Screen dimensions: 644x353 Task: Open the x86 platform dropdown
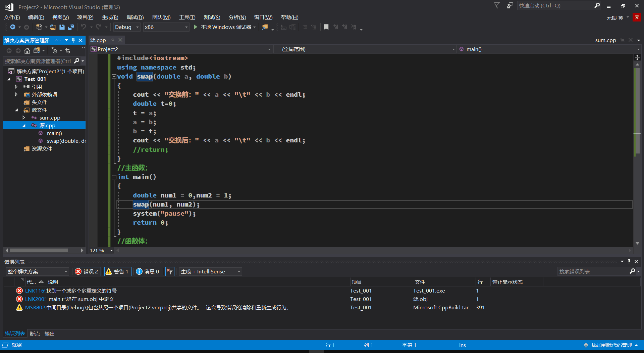pyautogui.click(x=166, y=27)
